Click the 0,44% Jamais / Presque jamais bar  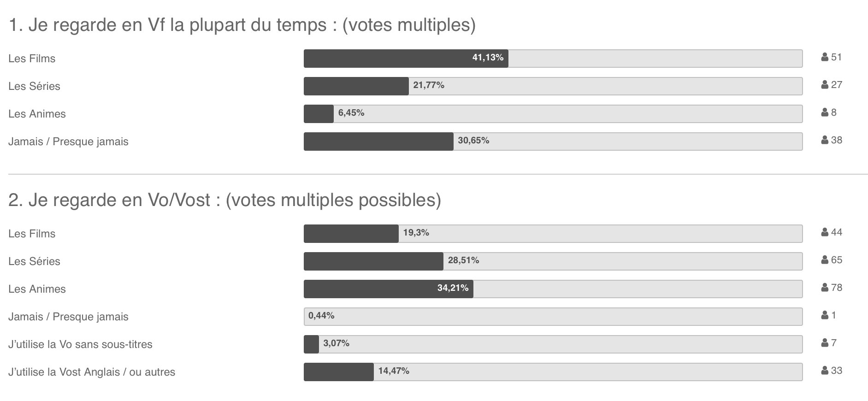point(553,317)
